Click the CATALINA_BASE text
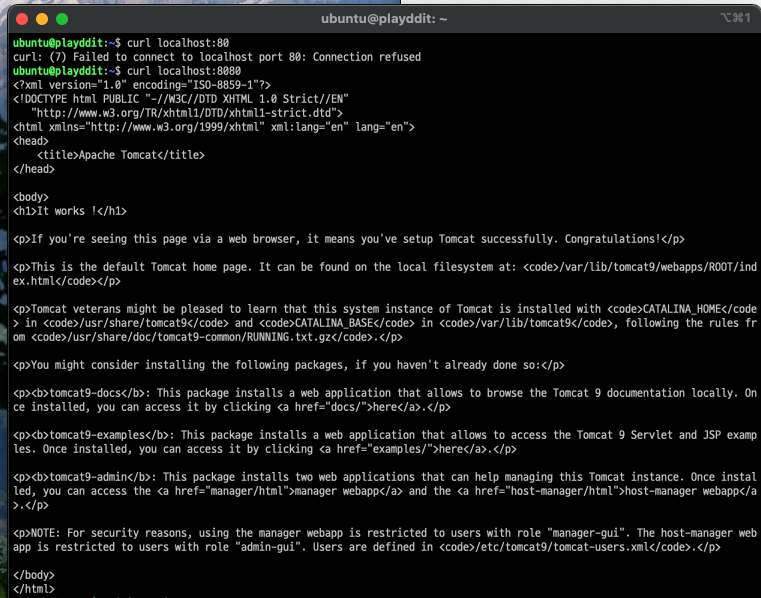Image resolution: width=761 pixels, height=598 pixels. (334, 323)
